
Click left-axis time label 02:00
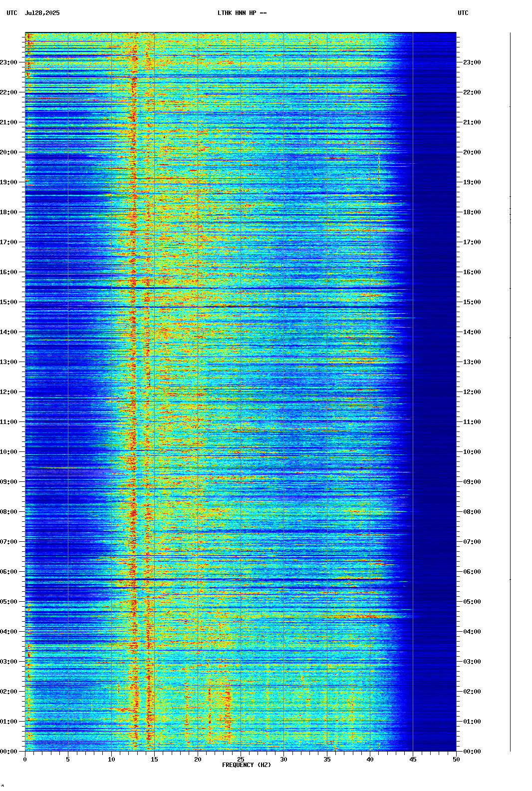(9, 692)
